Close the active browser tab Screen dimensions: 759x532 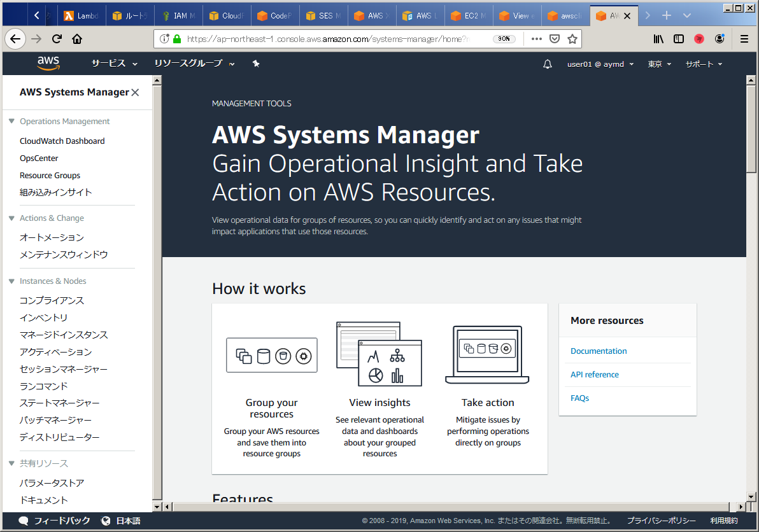627,16
